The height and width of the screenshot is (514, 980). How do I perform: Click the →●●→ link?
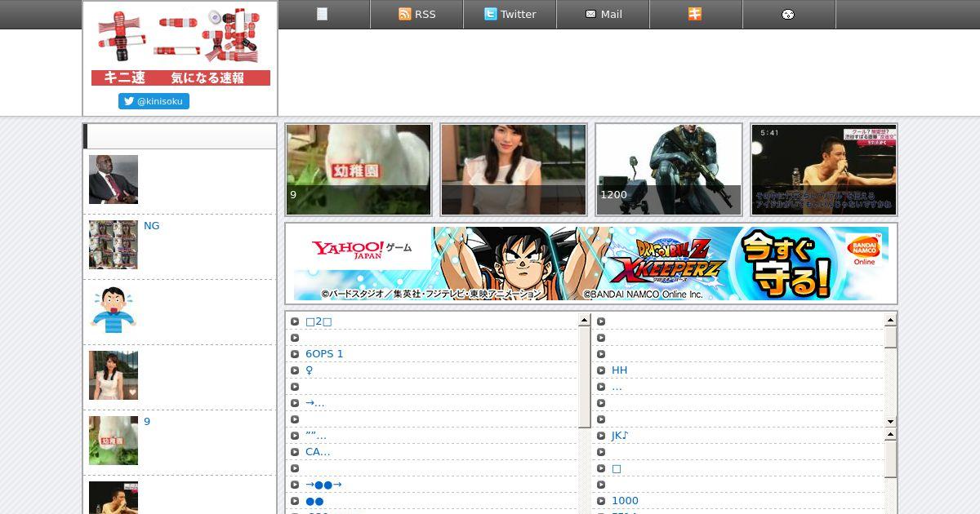click(x=323, y=485)
